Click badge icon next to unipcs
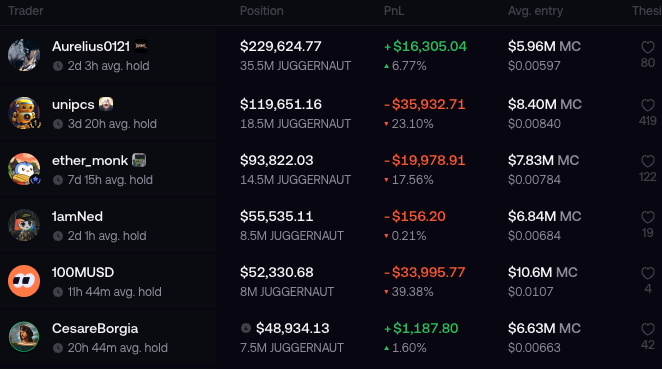 click(106, 104)
